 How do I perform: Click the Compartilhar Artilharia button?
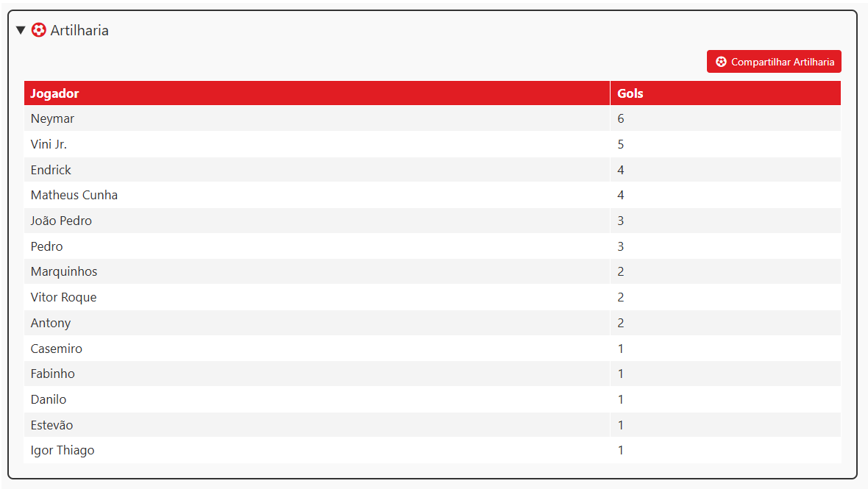[x=774, y=62]
